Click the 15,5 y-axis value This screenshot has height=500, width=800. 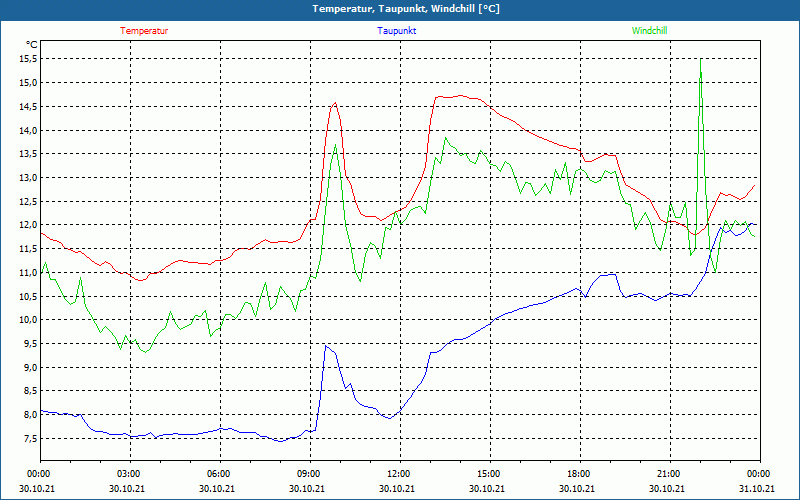click(x=29, y=59)
